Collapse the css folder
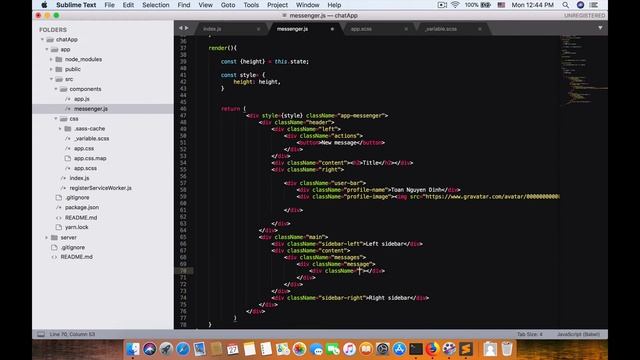 tap(56, 119)
